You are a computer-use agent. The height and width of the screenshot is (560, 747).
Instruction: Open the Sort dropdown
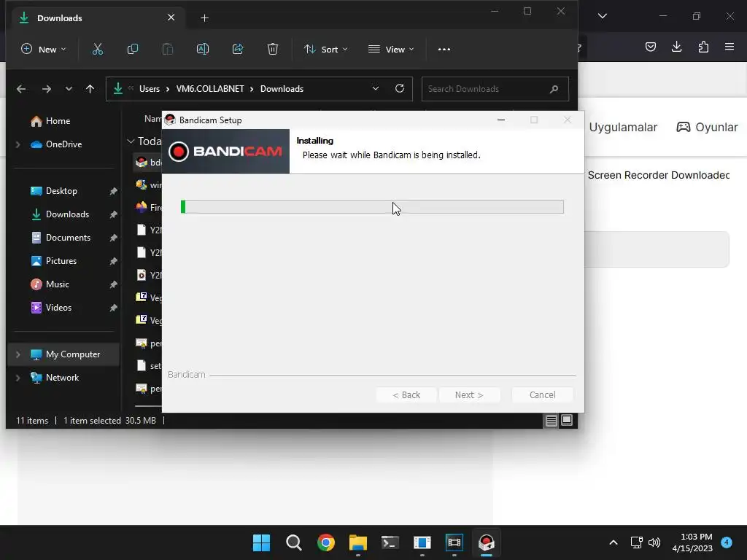(x=326, y=49)
